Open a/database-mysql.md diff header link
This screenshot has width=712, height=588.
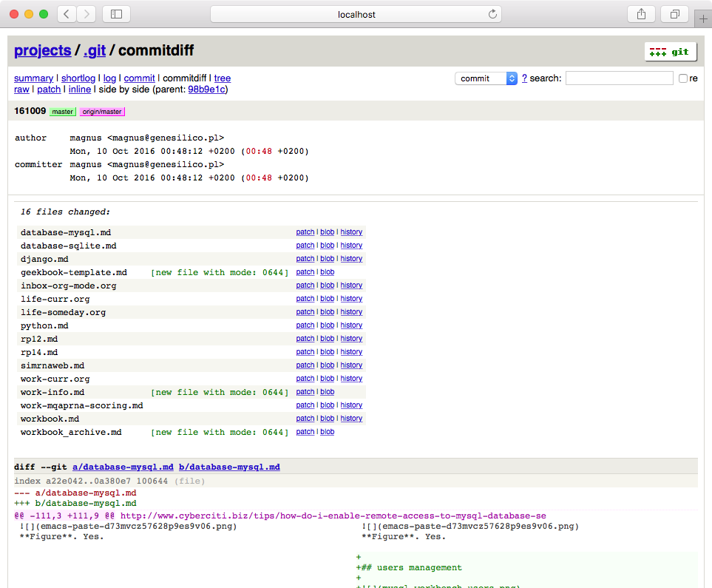point(123,467)
